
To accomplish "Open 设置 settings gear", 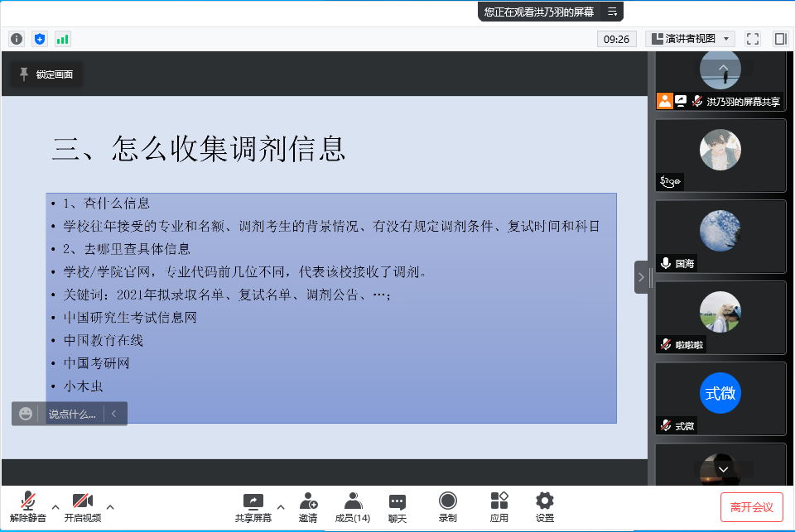I will (x=544, y=506).
